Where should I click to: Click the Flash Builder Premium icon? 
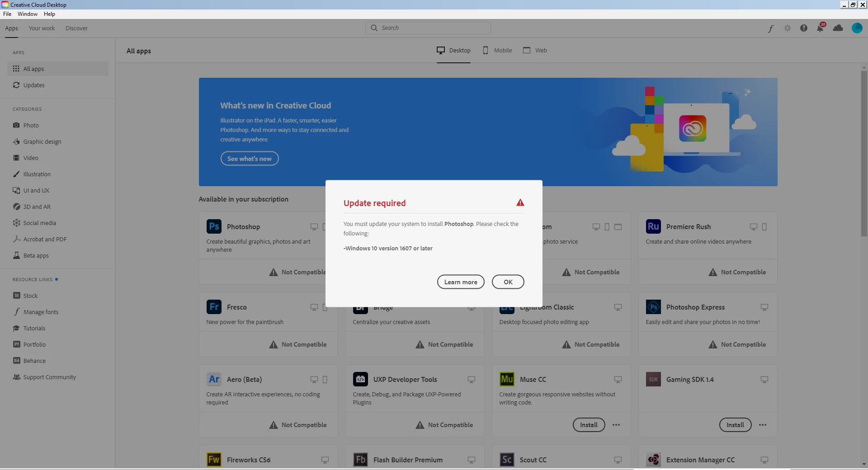pos(360,460)
